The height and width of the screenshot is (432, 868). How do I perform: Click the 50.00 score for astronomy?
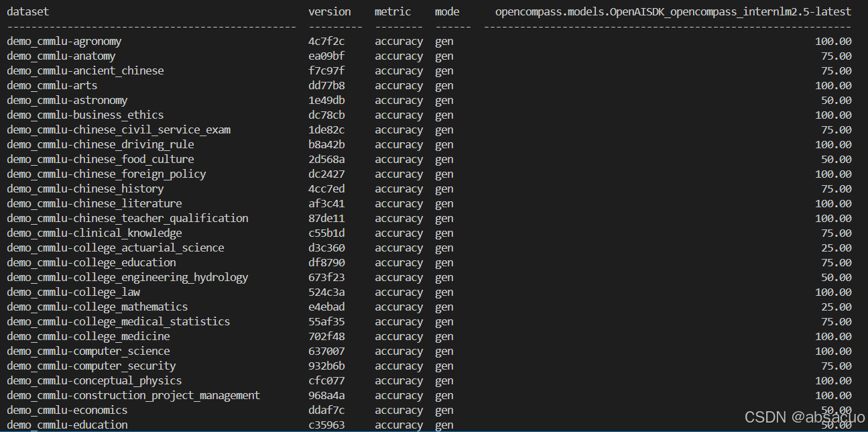[836, 100]
